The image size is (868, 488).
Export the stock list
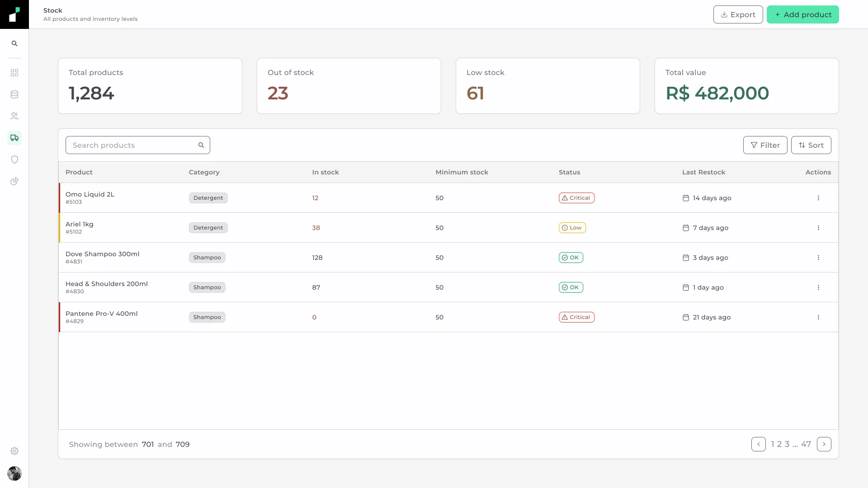738,14
